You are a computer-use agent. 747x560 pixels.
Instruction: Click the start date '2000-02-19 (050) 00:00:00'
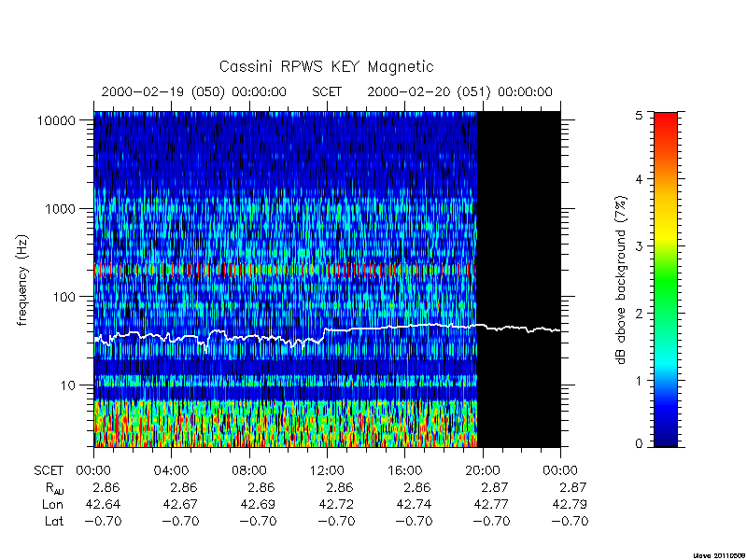194,91
